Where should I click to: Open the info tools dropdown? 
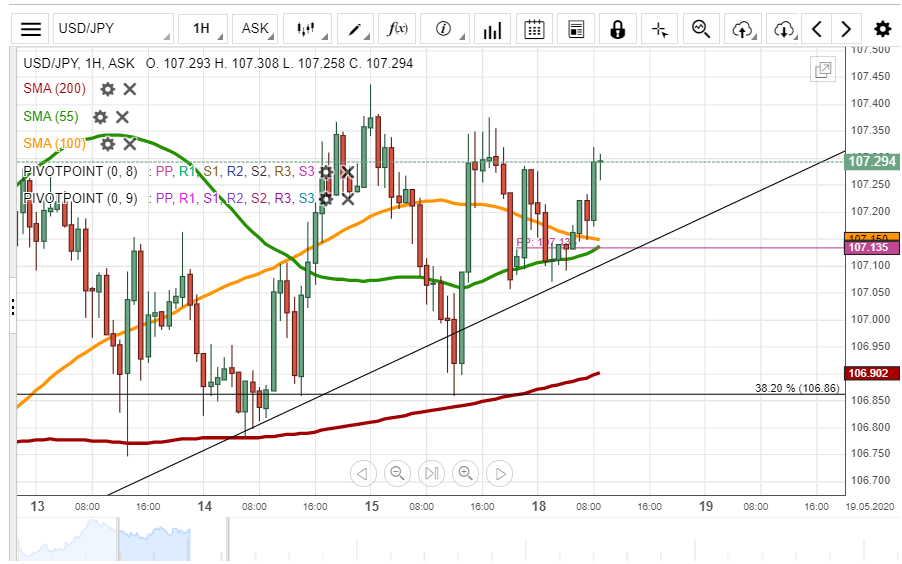pos(444,29)
